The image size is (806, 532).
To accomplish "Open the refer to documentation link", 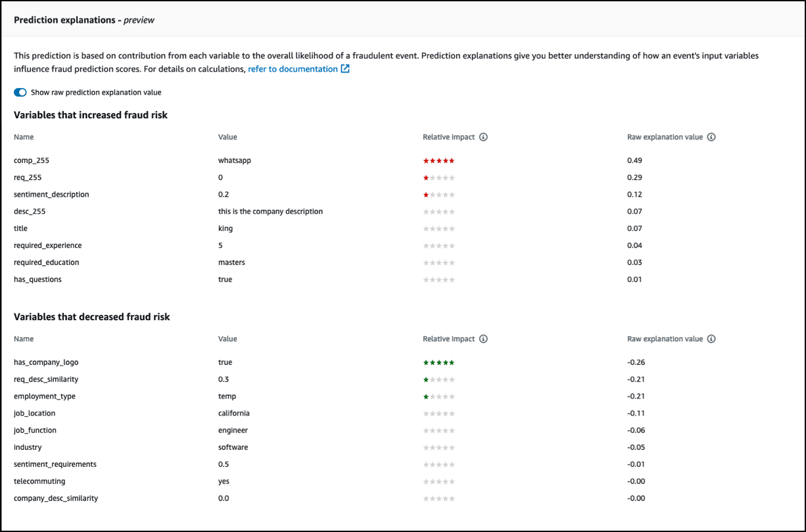I will click(293, 69).
